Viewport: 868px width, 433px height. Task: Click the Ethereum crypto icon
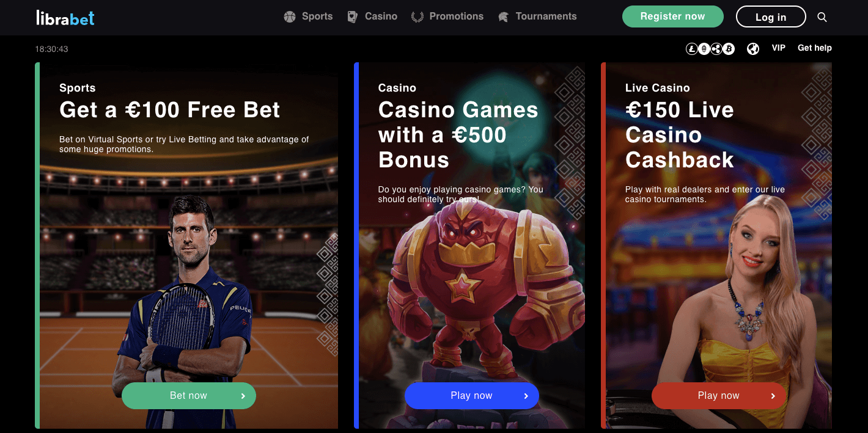(704, 49)
